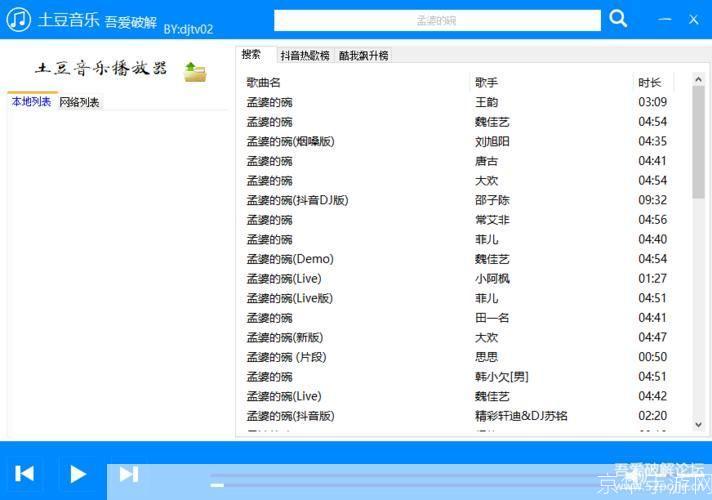The width and height of the screenshot is (712, 500).
Task: Switch to 网络列表 playlist tab
Action: [x=79, y=102]
